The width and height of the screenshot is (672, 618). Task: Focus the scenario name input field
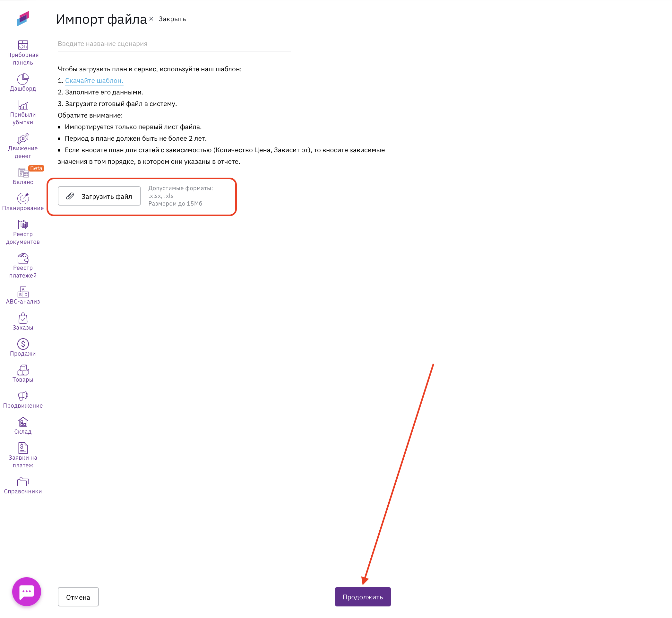[x=174, y=44]
